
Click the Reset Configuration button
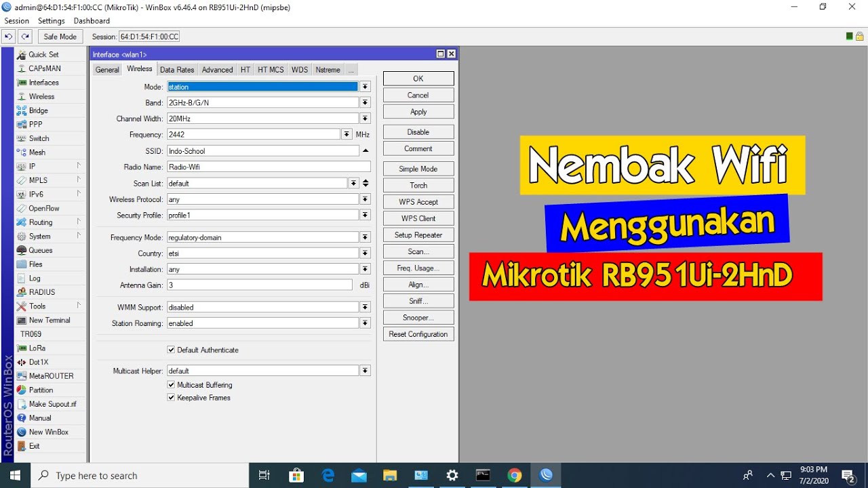418,334
